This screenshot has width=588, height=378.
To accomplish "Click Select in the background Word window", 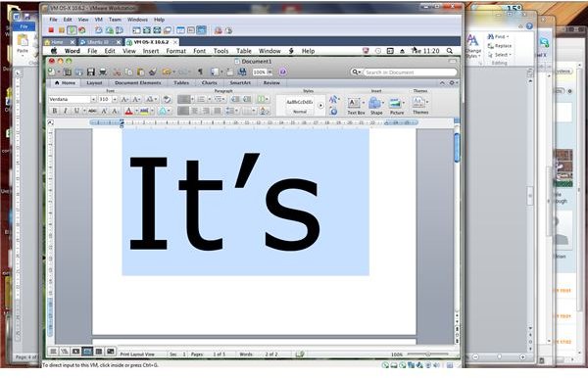I will pos(500,55).
